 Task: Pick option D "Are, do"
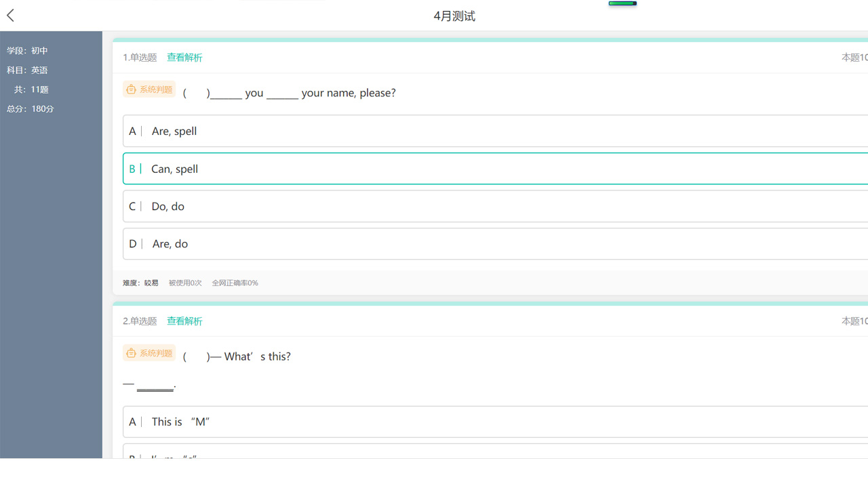(x=170, y=243)
